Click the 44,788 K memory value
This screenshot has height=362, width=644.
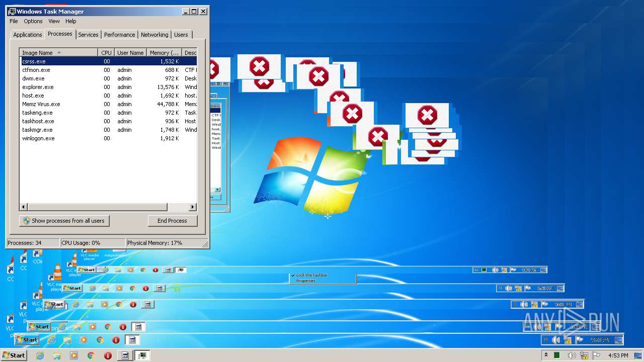point(168,104)
